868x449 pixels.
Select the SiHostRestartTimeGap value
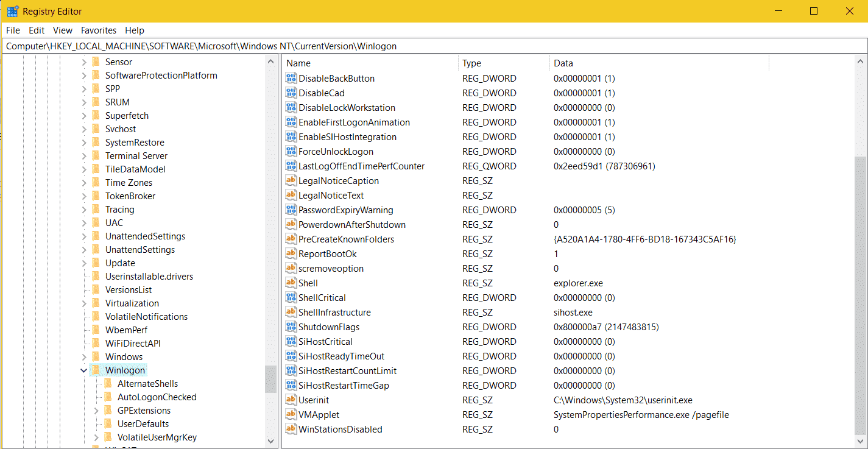(344, 386)
